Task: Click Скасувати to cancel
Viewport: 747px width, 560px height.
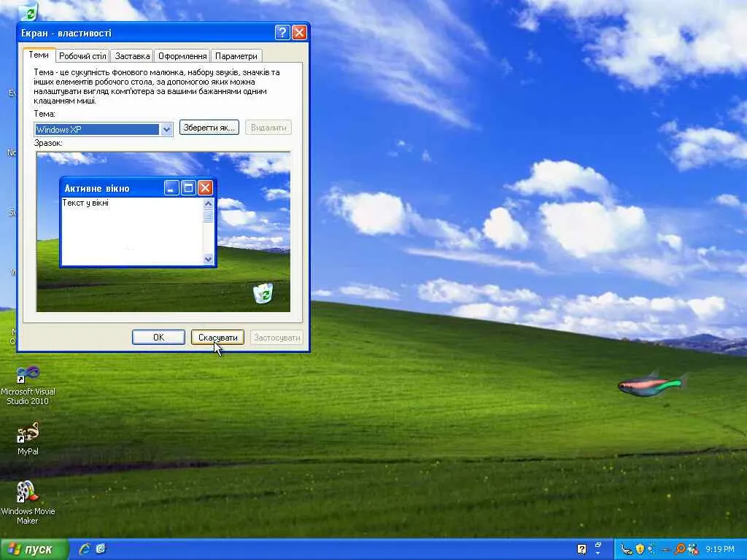Action: pos(217,337)
